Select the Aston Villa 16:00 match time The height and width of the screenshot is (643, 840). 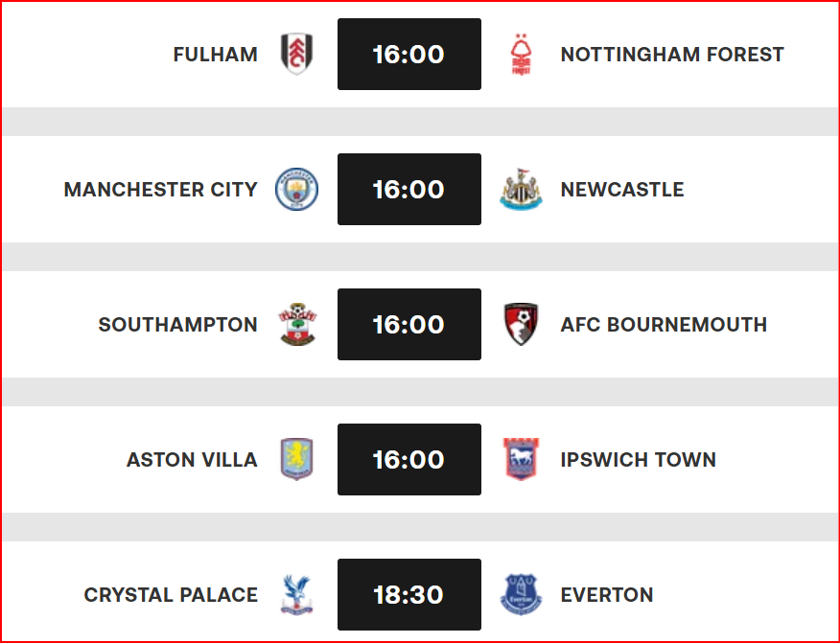[408, 459]
